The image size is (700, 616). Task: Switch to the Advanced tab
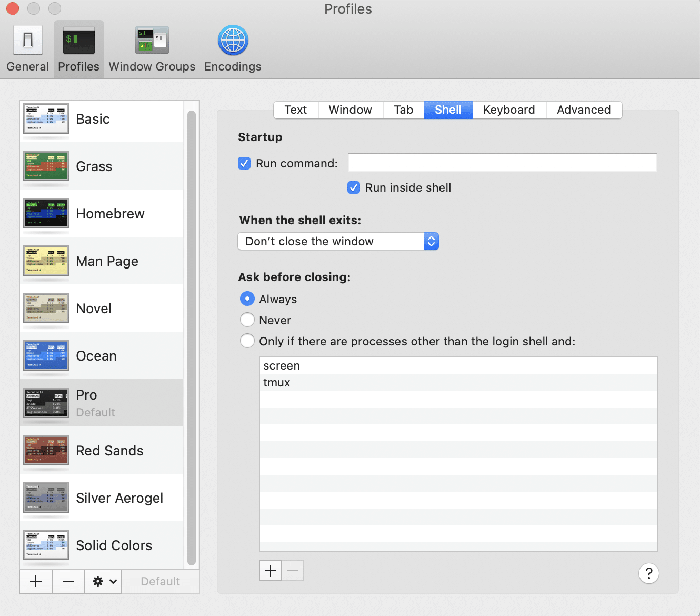tap(584, 110)
